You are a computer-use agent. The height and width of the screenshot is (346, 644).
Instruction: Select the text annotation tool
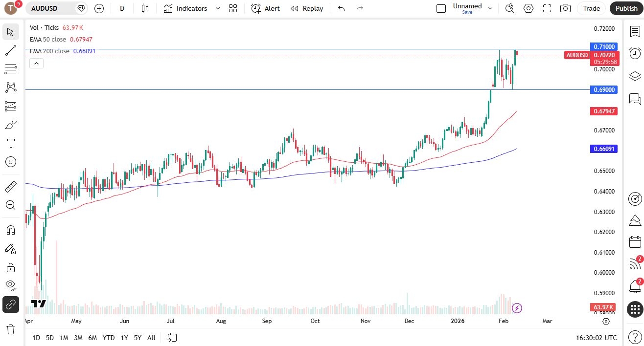point(11,143)
